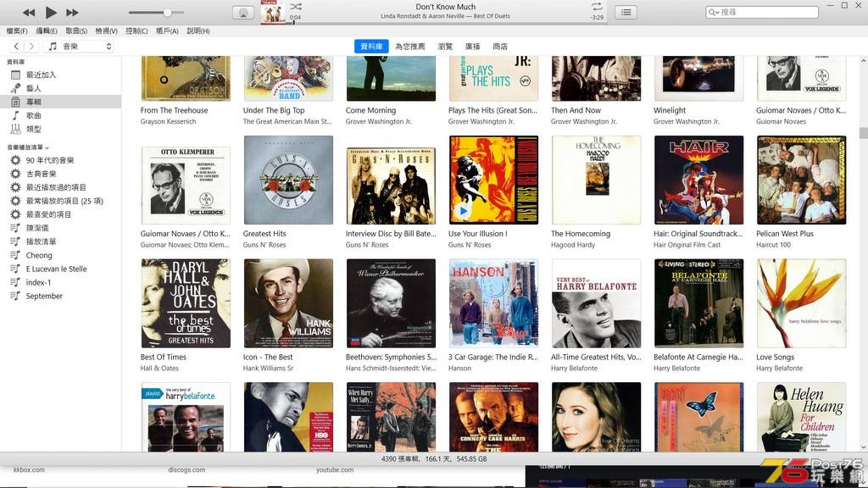Screen dimensions: 868x488
Task: Skip back to the previous track
Action: 29,12
